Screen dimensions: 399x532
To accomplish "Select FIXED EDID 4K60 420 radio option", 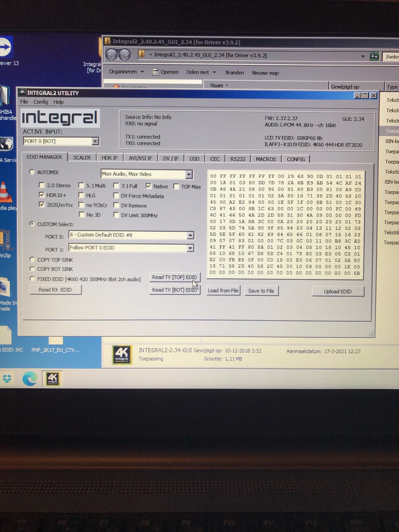I will 32,279.
